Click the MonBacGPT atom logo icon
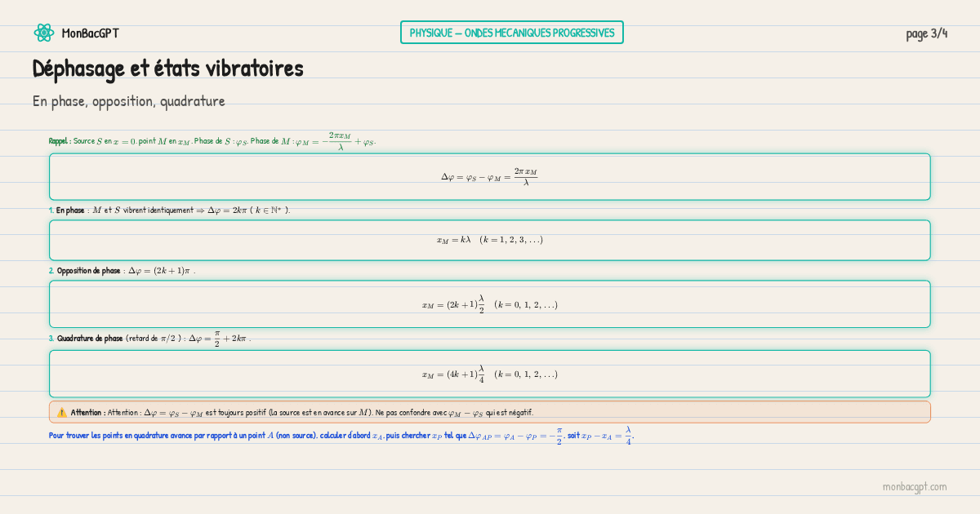980x514 pixels. 43,33
